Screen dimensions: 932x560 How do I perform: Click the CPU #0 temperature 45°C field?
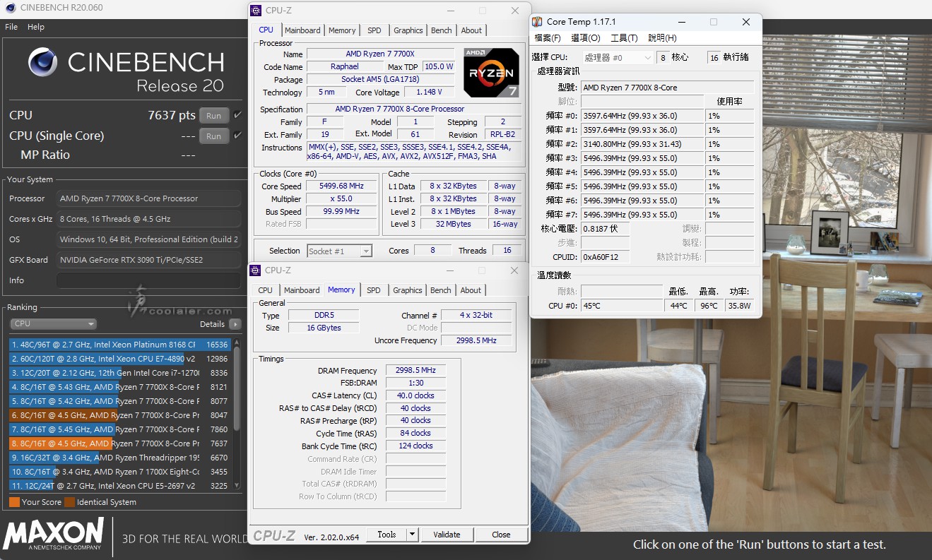622,306
